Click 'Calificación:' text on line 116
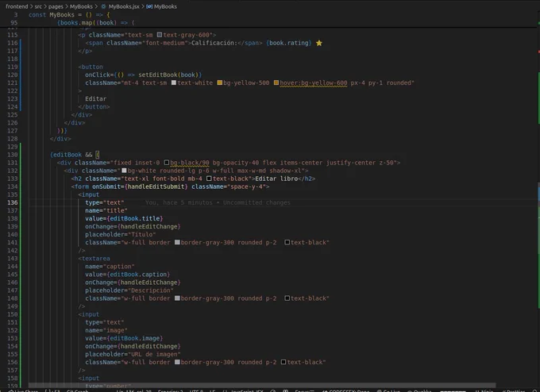This screenshot has height=392, width=540. coord(214,43)
